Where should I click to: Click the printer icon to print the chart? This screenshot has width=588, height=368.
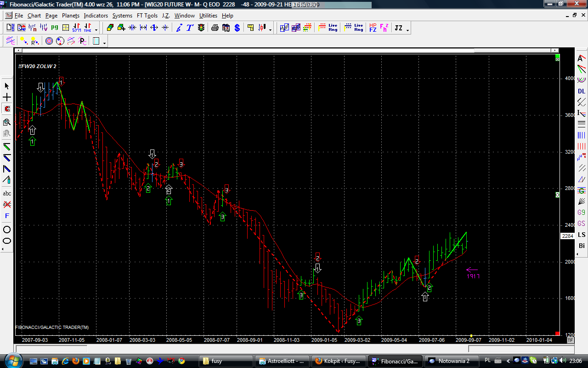215,28
